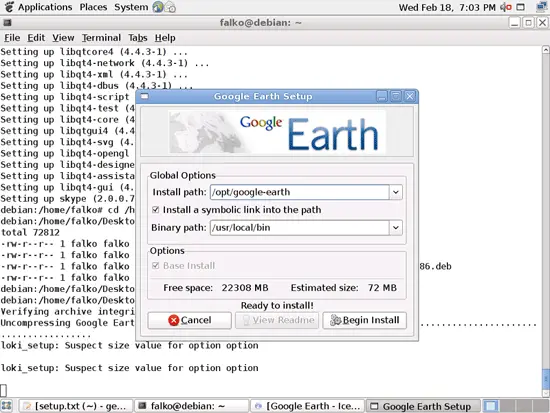Click the Begin Install button
Viewport: 550px width, 413px height.
(x=364, y=320)
